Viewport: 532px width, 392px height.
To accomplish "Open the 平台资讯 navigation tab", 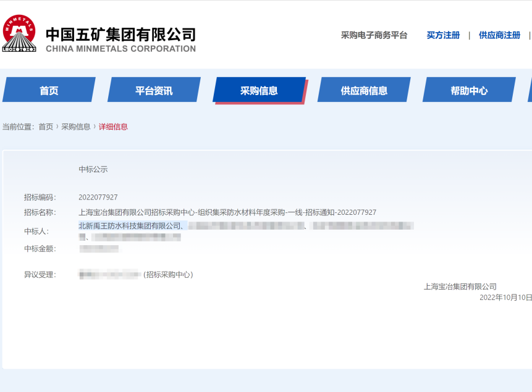I will point(154,90).
